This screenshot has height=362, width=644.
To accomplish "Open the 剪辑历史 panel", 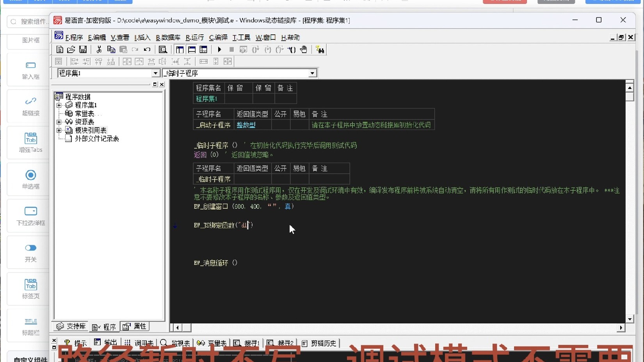I will [319, 343].
